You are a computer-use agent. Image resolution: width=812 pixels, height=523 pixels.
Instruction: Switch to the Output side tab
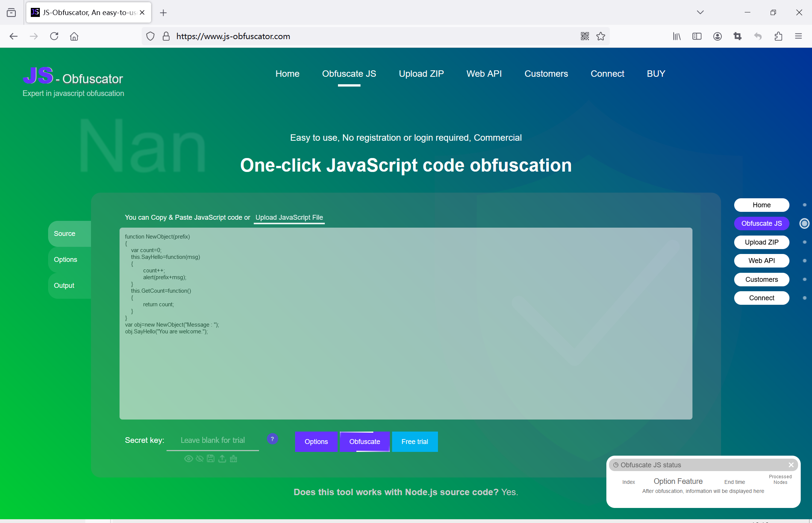(x=70, y=286)
